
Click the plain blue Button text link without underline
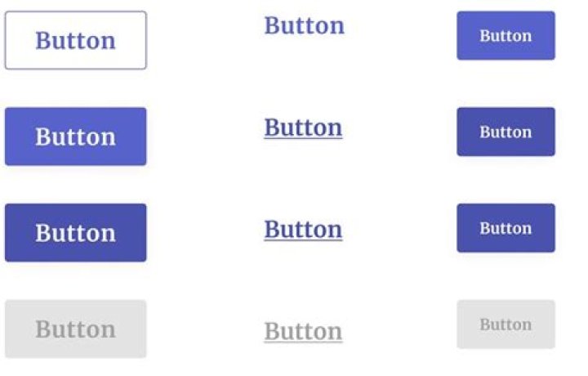coord(304,25)
